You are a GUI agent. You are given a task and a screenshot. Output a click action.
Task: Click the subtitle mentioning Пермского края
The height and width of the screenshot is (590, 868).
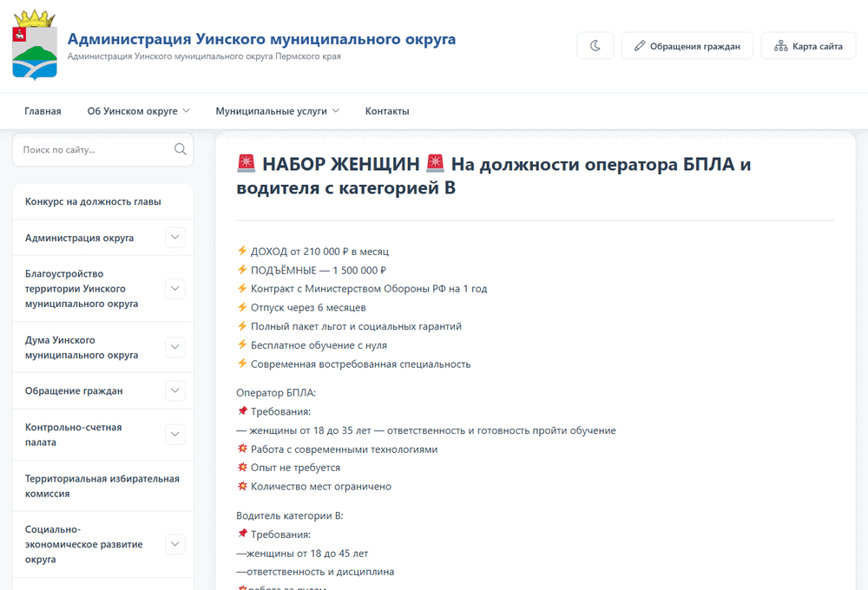[x=204, y=56]
